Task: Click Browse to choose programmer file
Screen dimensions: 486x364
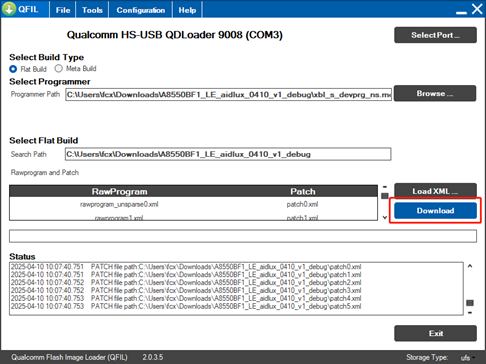Action: (x=435, y=93)
